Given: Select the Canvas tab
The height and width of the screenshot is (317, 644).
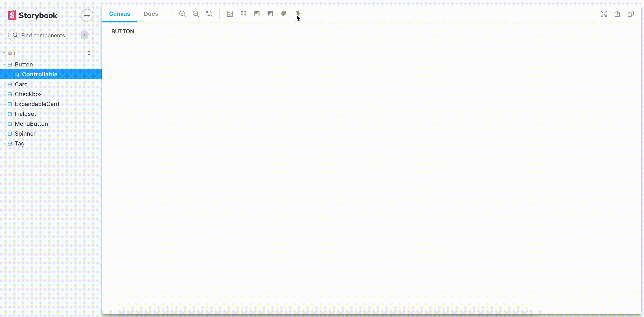Looking at the screenshot, I should 120,14.
